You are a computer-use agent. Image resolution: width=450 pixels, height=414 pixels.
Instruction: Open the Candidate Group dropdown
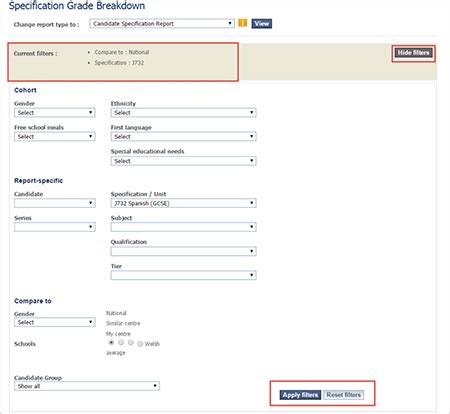pyautogui.click(x=87, y=386)
